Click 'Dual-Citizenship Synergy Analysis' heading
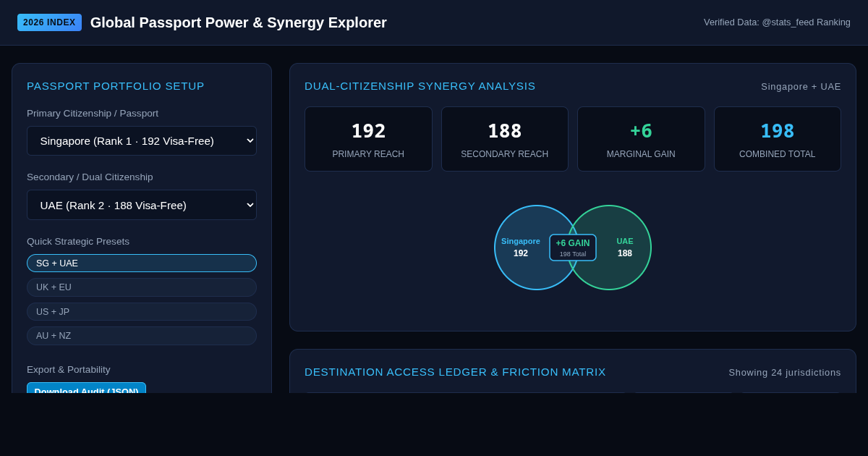This screenshot has height=456, width=868. click(420, 85)
